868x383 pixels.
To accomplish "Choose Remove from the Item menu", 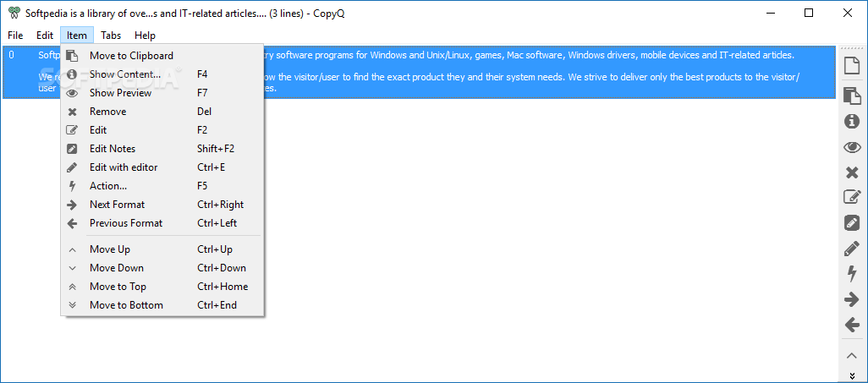I will 162,112.
